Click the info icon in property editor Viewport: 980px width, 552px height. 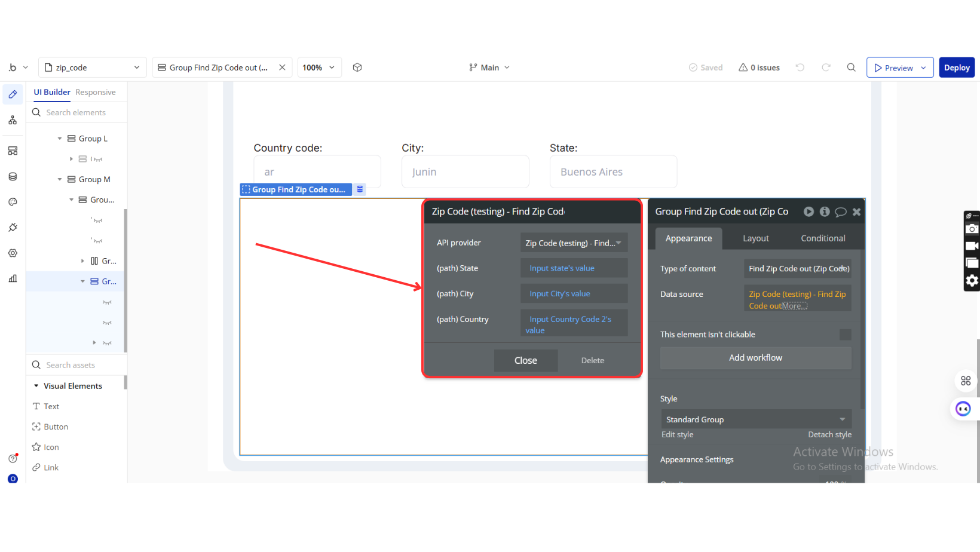click(x=825, y=211)
